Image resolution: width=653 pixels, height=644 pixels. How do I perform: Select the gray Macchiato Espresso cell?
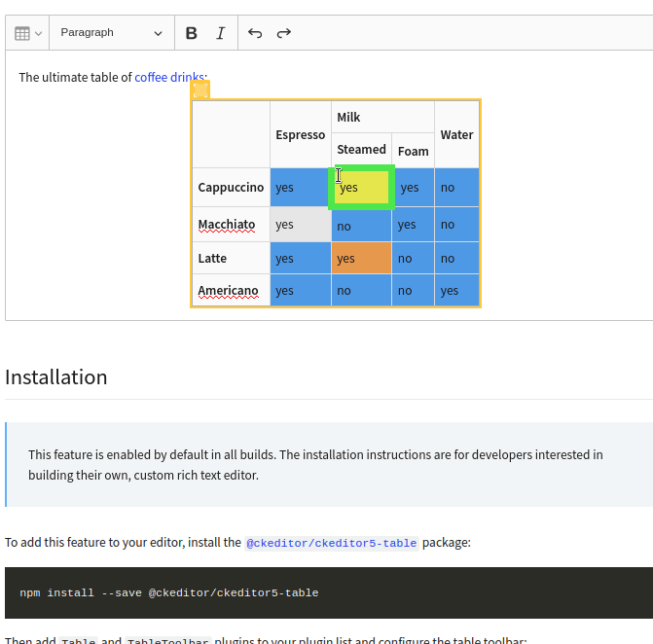click(301, 225)
